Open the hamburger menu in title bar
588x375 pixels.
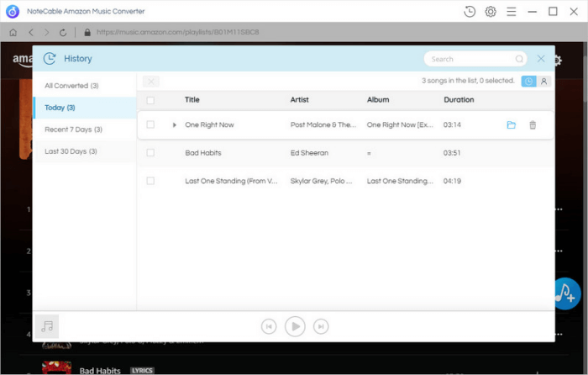point(511,12)
